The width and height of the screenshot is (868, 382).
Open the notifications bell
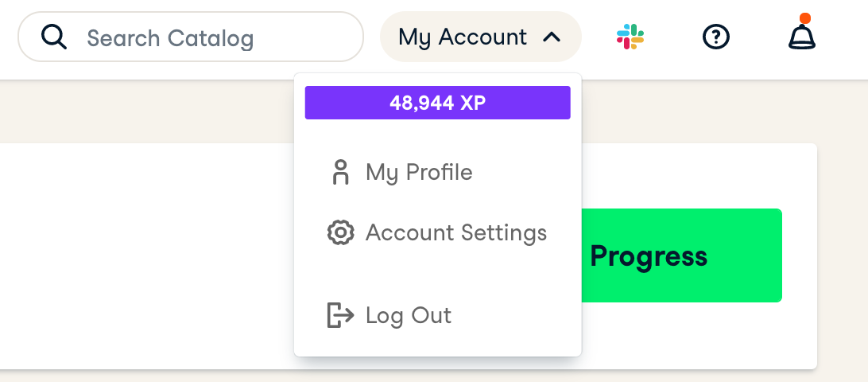click(801, 37)
